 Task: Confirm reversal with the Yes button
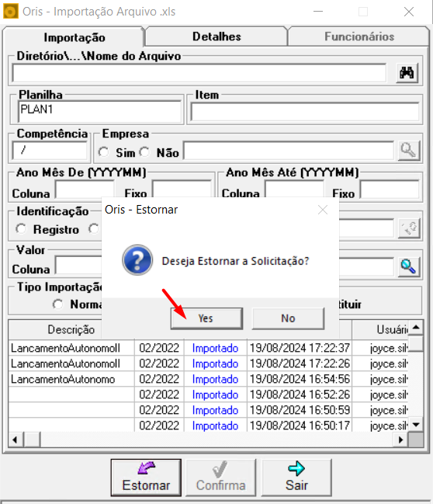pyautogui.click(x=206, y=318)
